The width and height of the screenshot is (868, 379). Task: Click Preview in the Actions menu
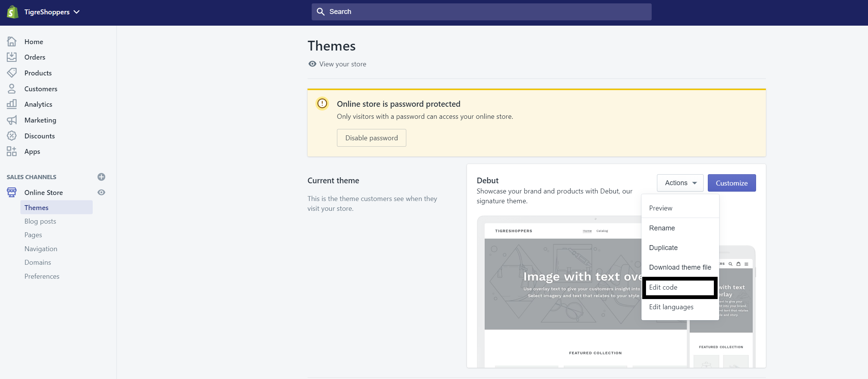[x=660, y=208]
